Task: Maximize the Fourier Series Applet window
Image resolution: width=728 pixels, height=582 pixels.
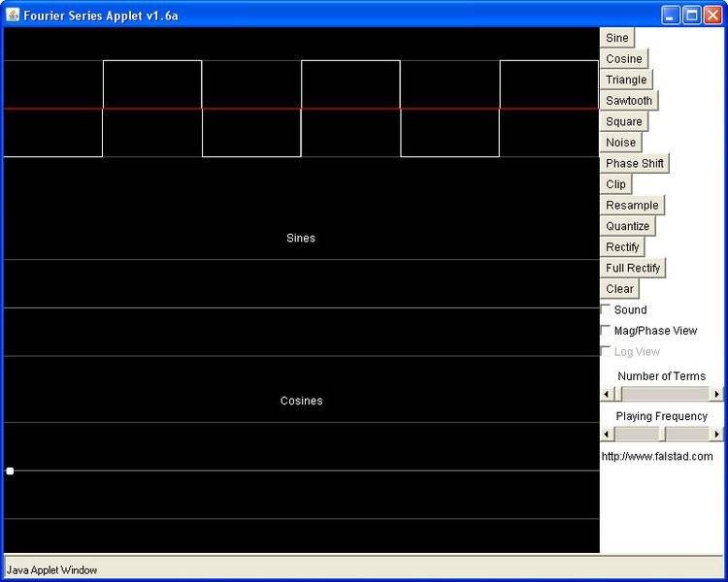Action: 691,16
